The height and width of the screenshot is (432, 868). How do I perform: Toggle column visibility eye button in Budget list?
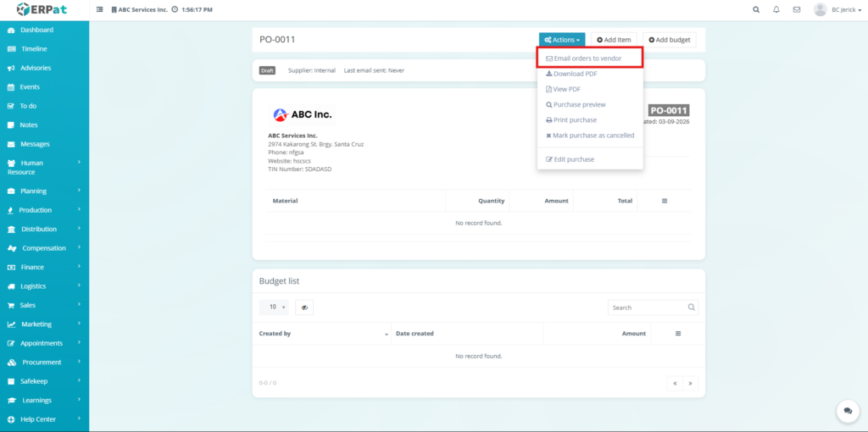303,307
